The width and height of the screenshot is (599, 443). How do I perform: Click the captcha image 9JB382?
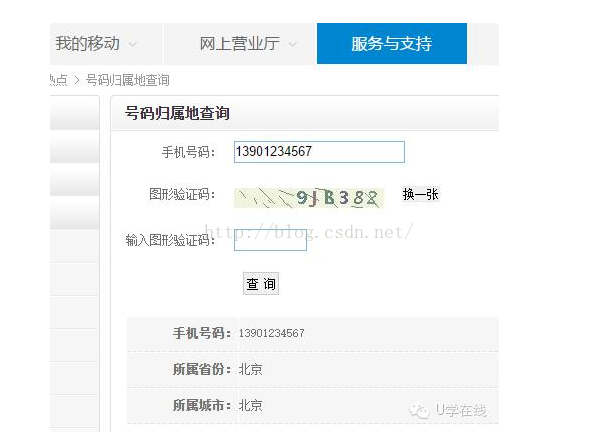309,198
